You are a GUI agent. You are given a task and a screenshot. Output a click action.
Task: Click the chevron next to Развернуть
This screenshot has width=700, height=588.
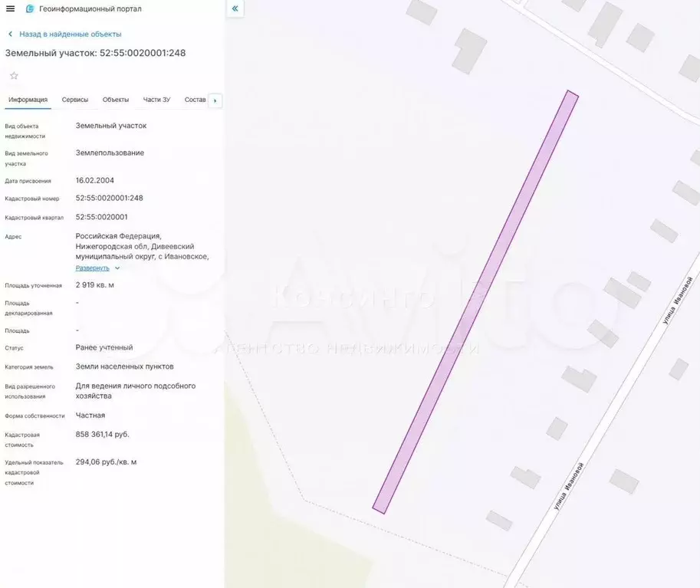click(117, 268)
